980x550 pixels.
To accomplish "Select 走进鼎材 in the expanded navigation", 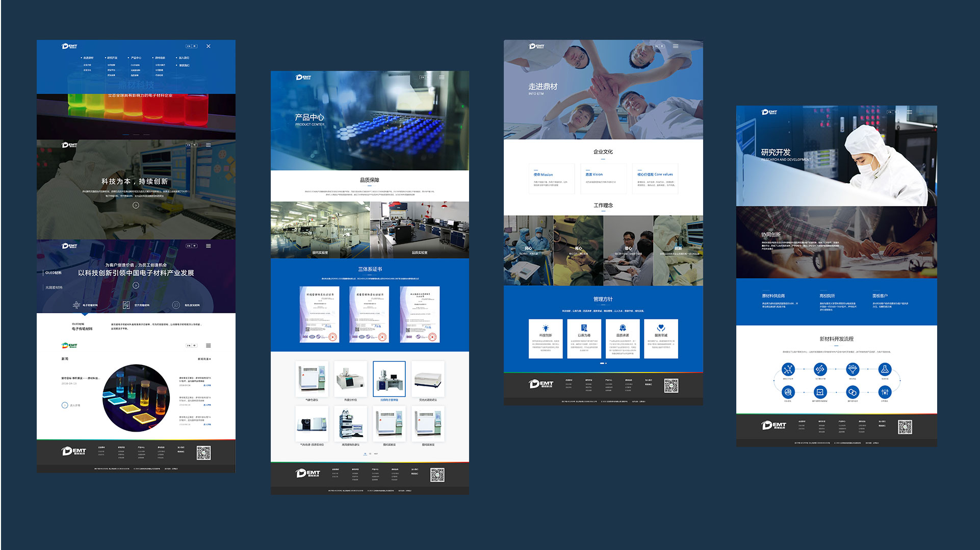I will click(x=88, y=58).
